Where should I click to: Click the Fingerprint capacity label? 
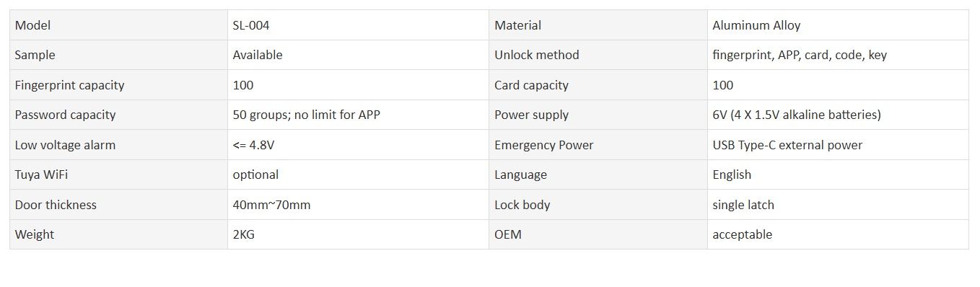coord(69,85)
